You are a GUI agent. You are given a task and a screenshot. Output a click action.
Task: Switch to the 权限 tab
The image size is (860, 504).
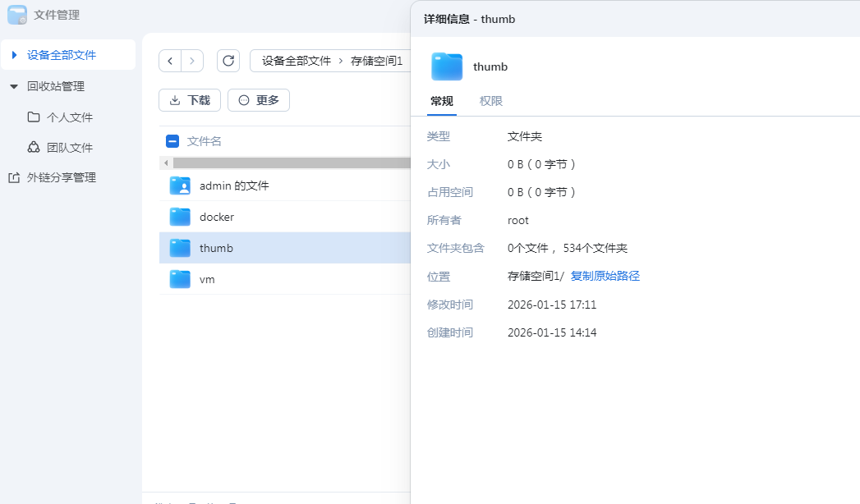(491, 101)
